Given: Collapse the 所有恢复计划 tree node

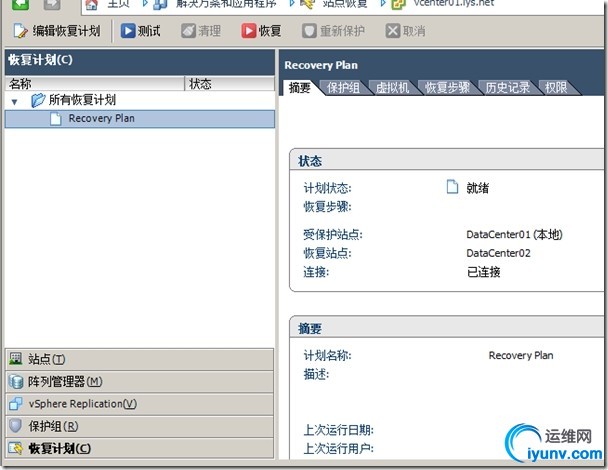Looking at the screenshot, I should 15,102.
